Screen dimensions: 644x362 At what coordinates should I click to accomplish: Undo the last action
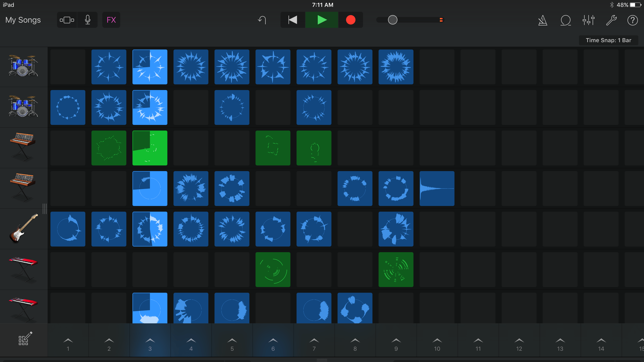coord(262,20)
